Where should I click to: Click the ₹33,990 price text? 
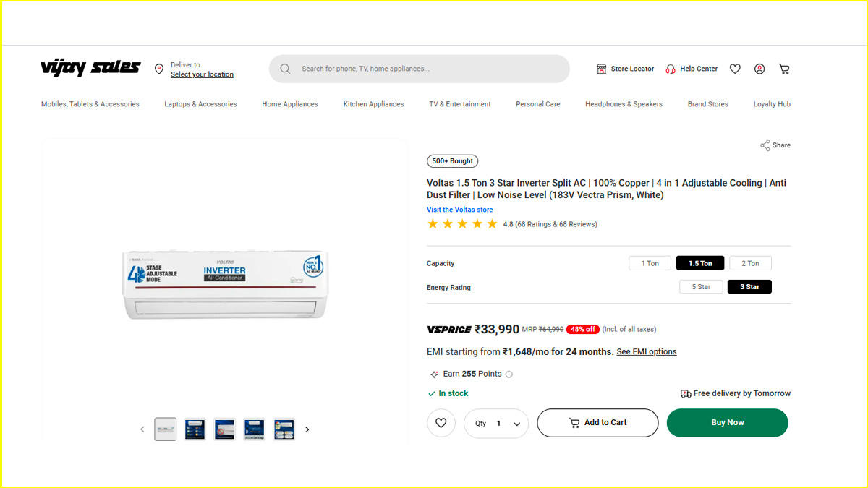click(497, 329)
